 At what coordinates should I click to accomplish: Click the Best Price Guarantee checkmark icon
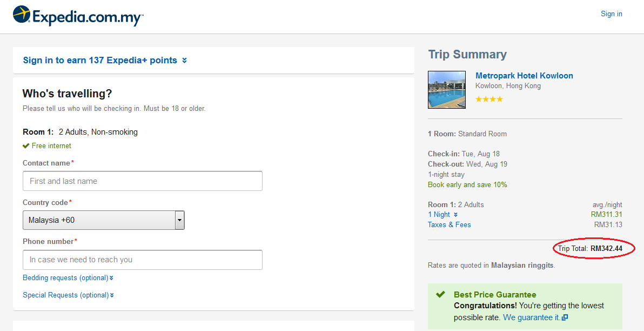point(441,294)
